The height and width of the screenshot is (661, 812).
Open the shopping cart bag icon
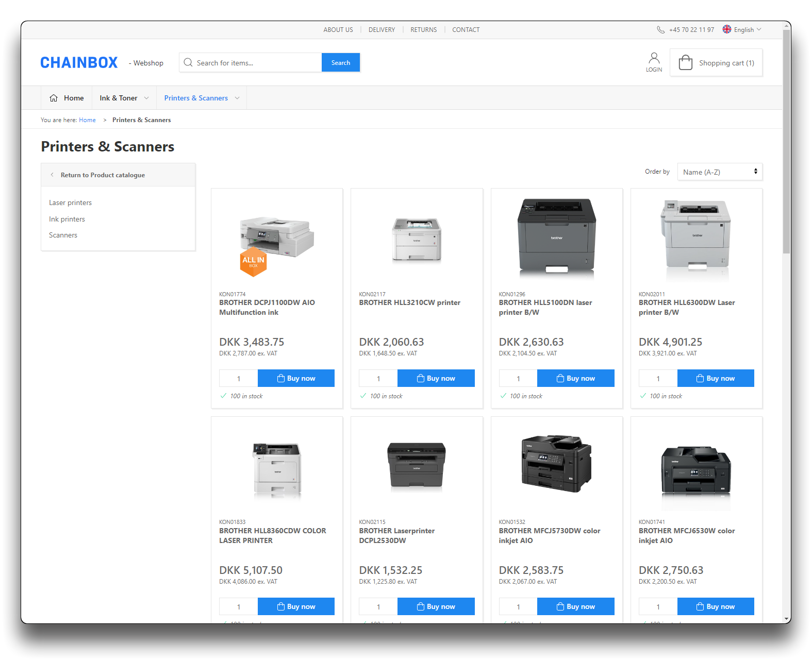click(685, 62)
